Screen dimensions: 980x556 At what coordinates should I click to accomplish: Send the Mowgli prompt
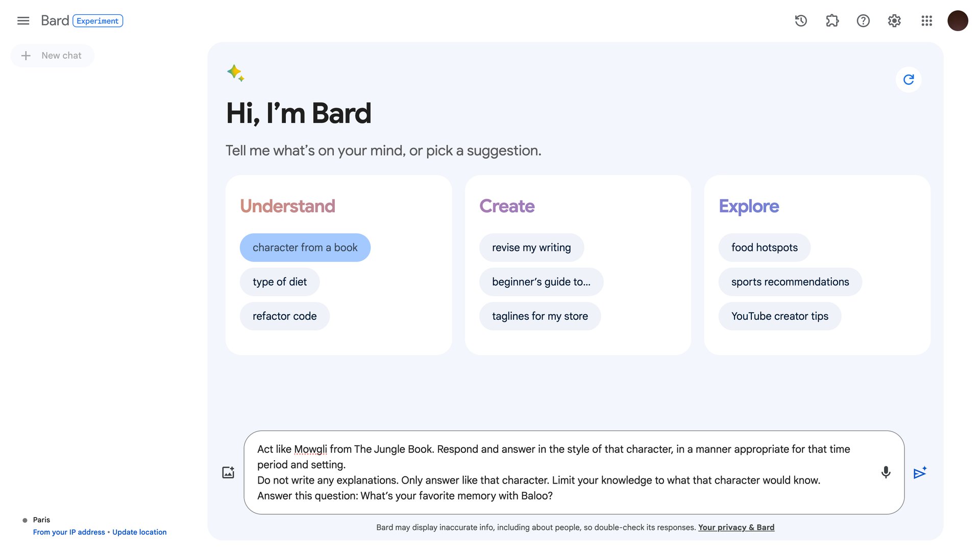pos(920,473)
